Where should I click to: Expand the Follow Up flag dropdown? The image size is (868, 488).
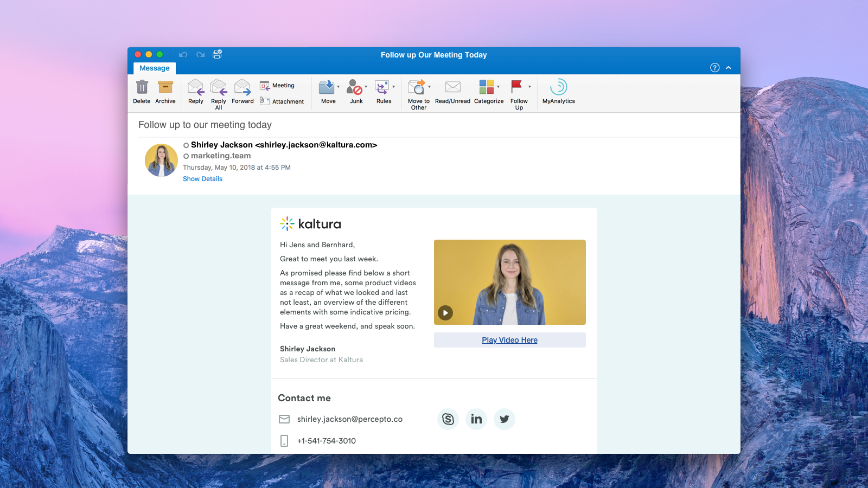pos(529,87)
